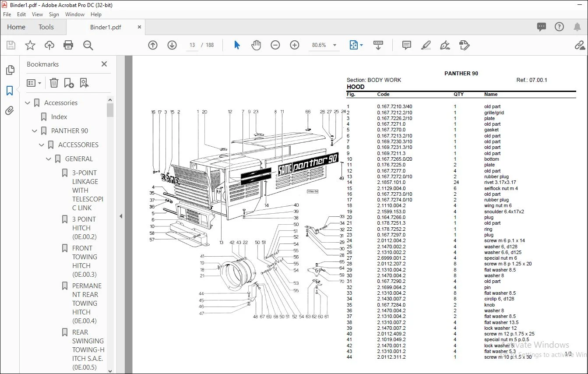The image size is (588, 374).
Task: Open the find text magnifier tool
Action: 88,45
